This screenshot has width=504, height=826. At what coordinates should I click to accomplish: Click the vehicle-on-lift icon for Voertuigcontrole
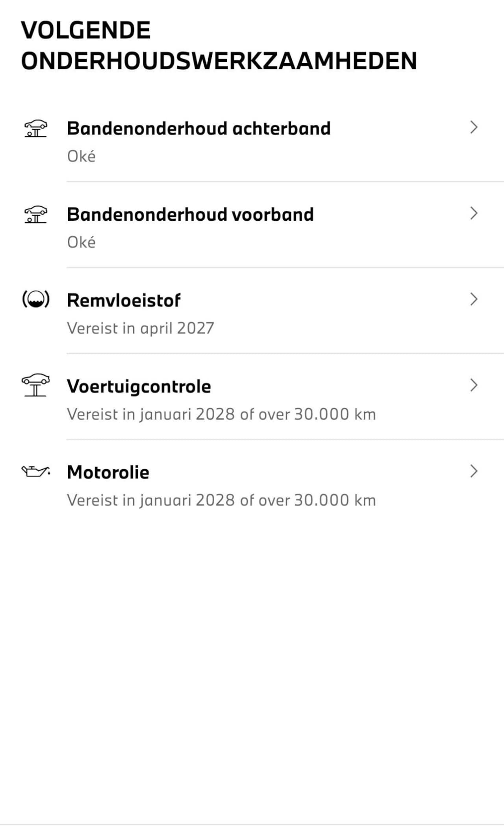tap(35, 385)
